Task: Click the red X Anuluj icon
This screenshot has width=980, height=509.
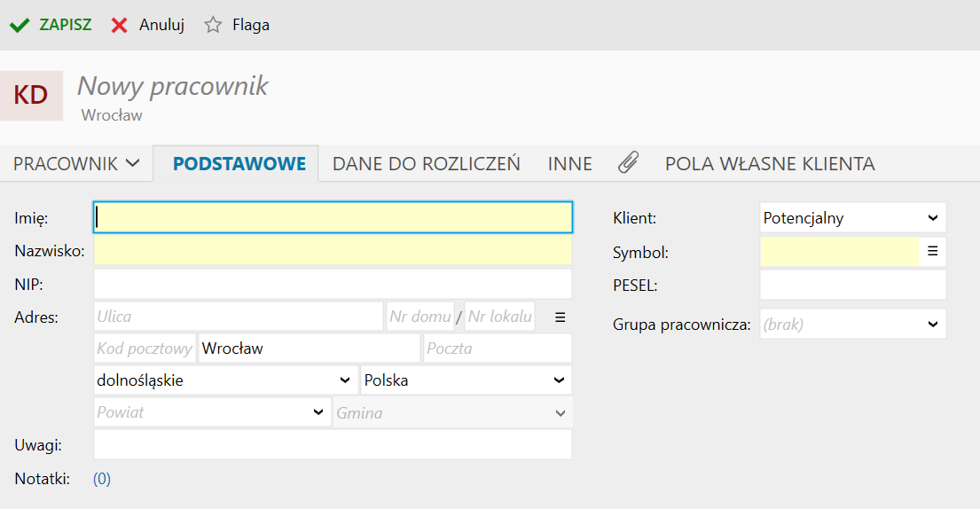Action: coord(119,26)
